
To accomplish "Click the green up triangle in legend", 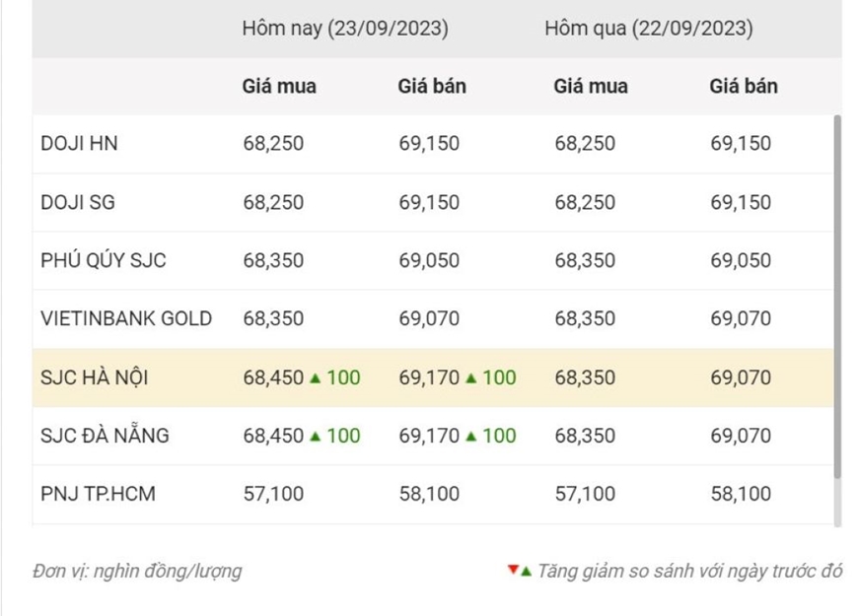I will tap(526, 571).
